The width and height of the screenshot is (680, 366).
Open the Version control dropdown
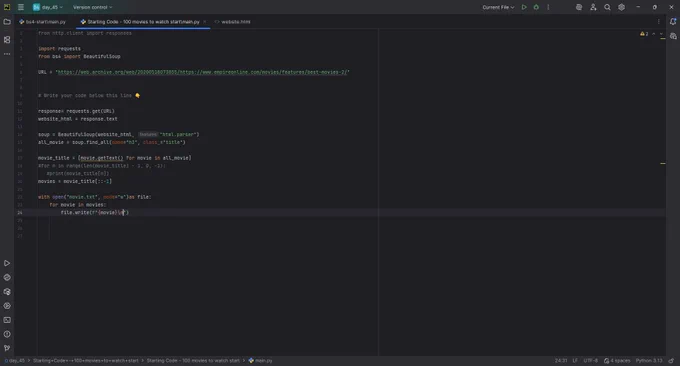point(92,7)
